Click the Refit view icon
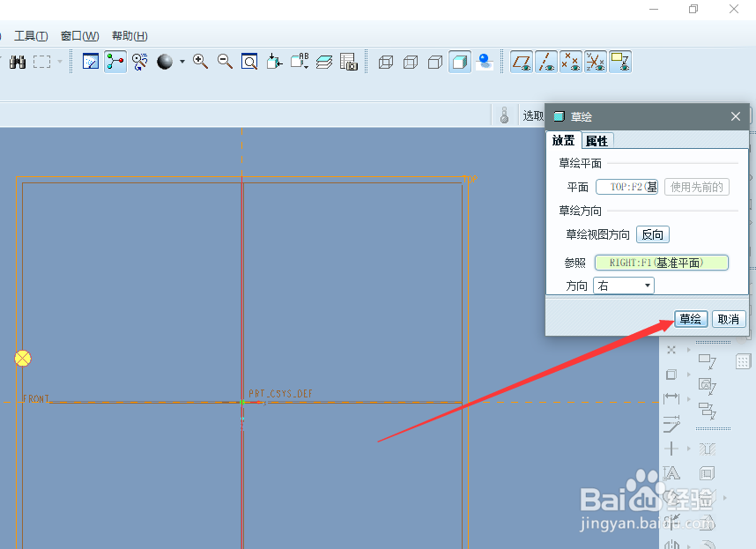 (x=249, y=62)
